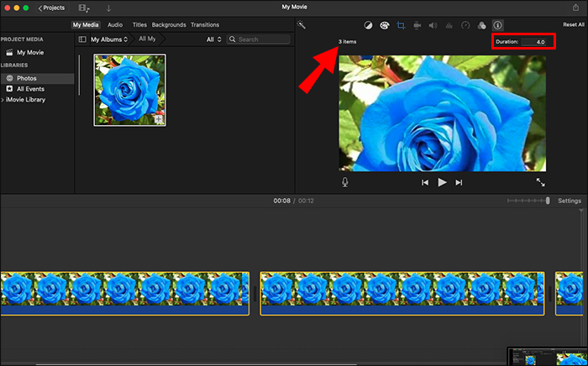Open the color balance tool
The width and height of the screenshot is (588, 366).
368,25
